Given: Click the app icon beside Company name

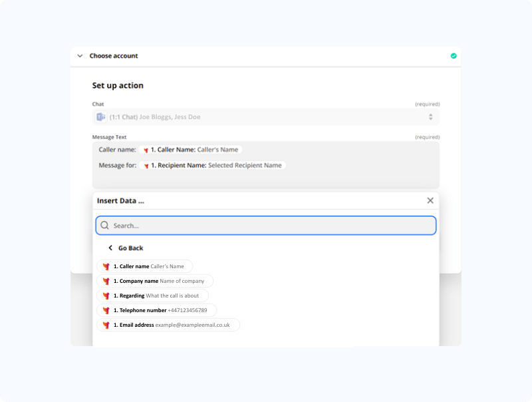Looking at the screenshot, I should pos(106,281).
